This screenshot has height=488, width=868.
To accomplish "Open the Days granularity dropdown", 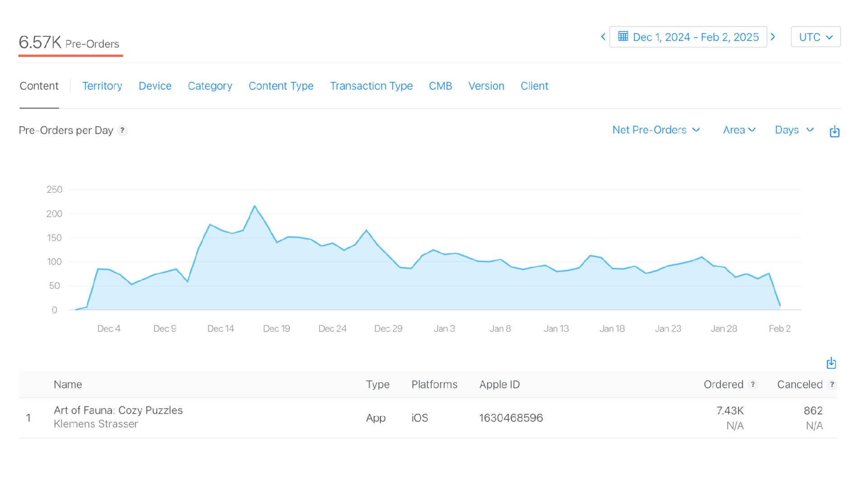I will pos(794,130).
